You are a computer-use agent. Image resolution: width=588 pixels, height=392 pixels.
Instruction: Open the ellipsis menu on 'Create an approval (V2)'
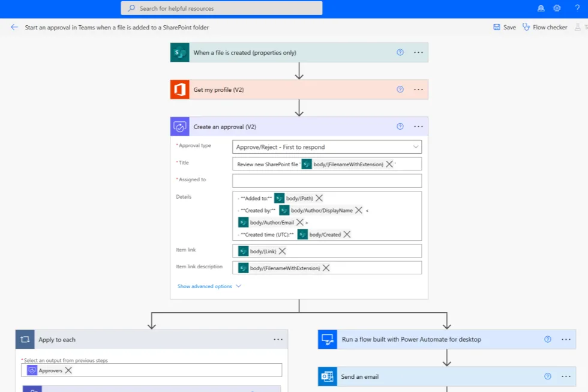pos(418,127)
